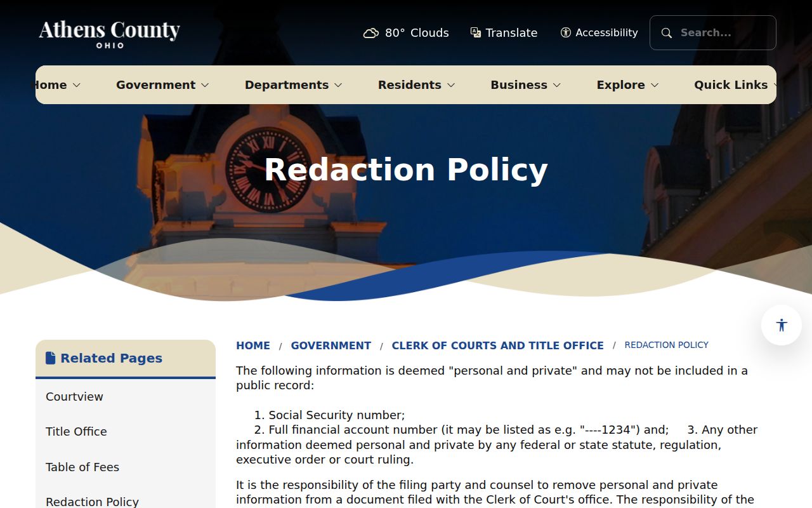This screenshot has height=508, width=812.
Task: Click the Accessibility person icon in header
Action: coord(566,32)
